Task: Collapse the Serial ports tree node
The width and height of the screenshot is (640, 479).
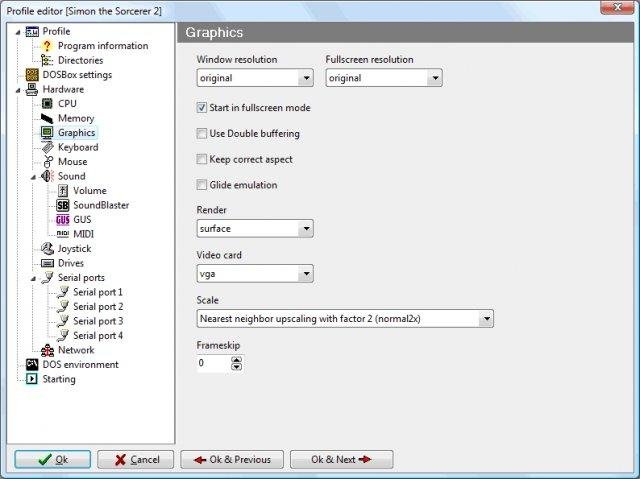Action: click(33, 278)
